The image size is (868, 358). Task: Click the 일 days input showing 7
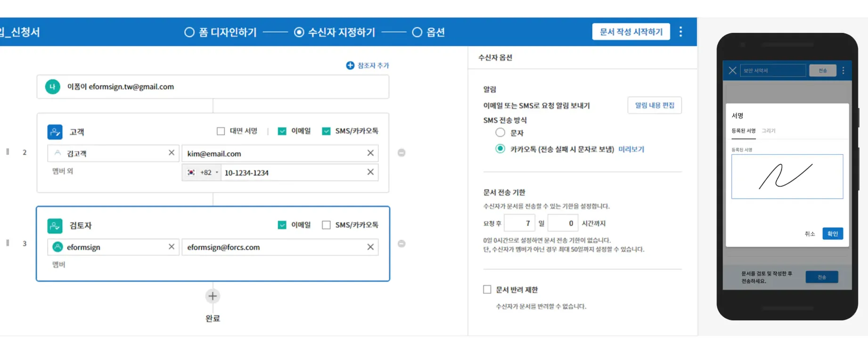click(520, 223)
